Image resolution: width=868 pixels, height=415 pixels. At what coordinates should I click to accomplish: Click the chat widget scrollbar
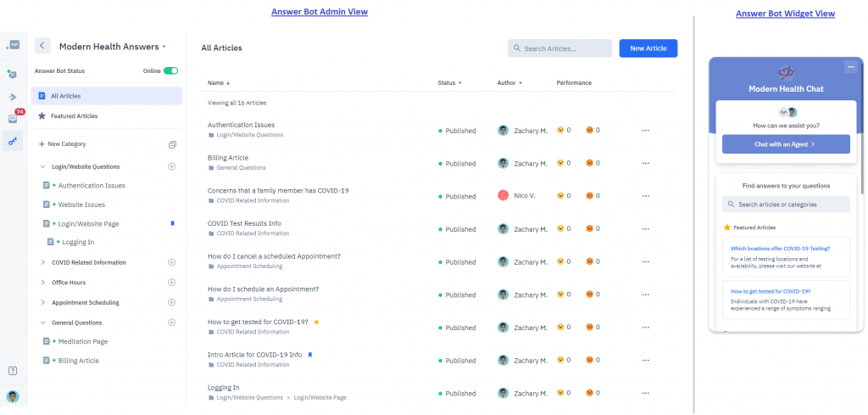coord(861,127)
